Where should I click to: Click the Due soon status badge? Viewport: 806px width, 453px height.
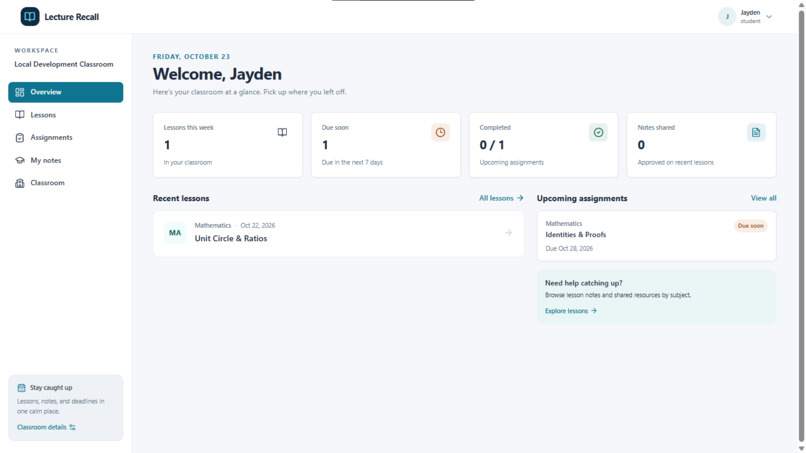tap(750, 226)
